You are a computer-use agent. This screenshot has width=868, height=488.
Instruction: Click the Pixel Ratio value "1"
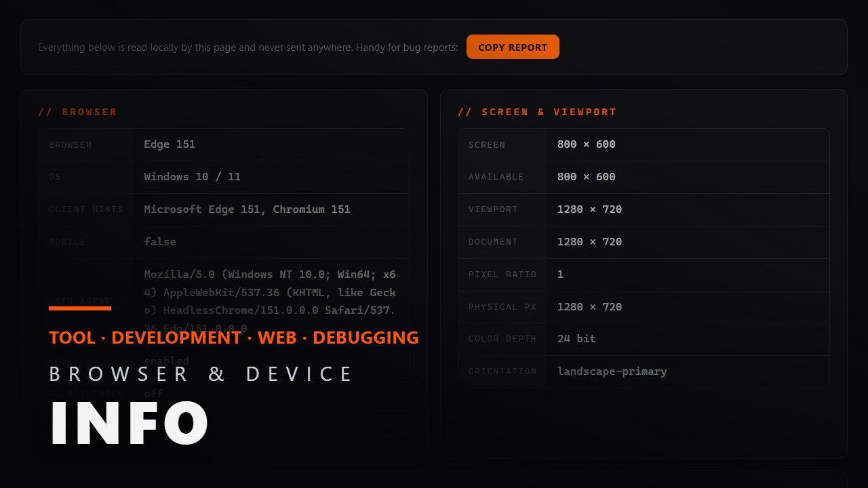(x=561, y=274)
